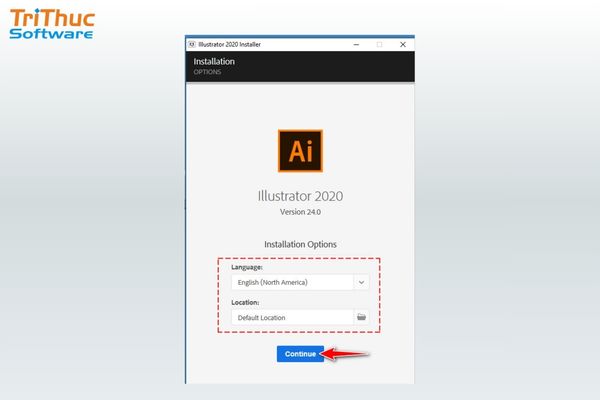
Task: Click the Default Location path field
Action: pos(292,318)
